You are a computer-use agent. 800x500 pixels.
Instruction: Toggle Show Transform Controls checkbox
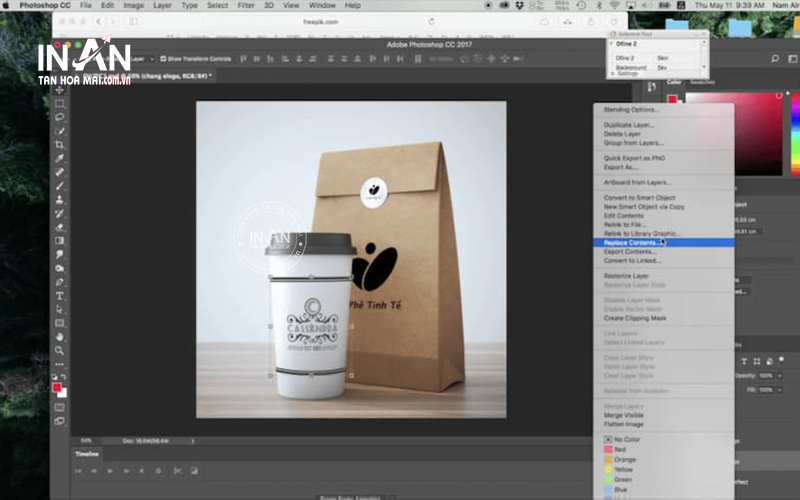pos(163,59)
